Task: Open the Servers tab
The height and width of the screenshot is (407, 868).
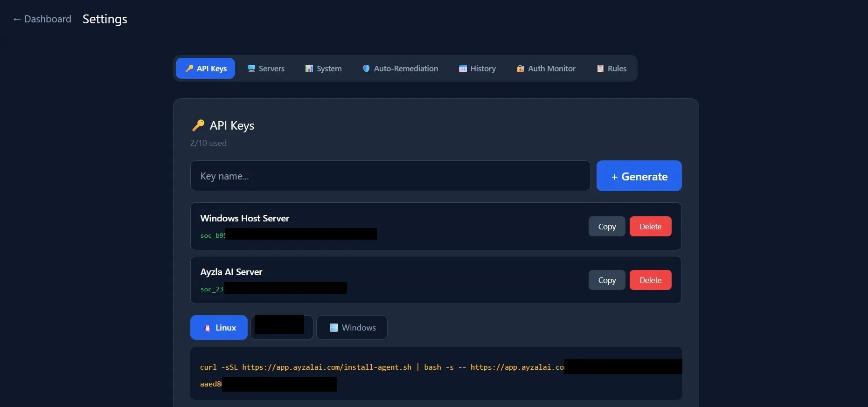Action: coord(266,69)
